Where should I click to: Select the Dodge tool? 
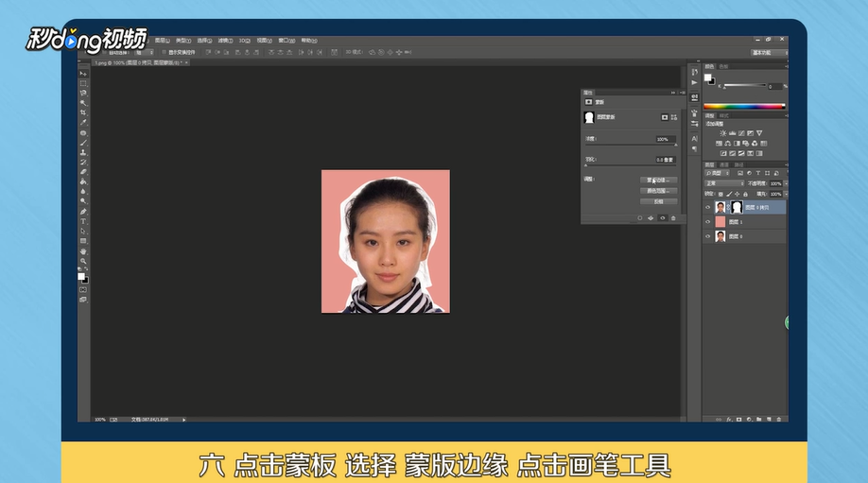[83, 201]
